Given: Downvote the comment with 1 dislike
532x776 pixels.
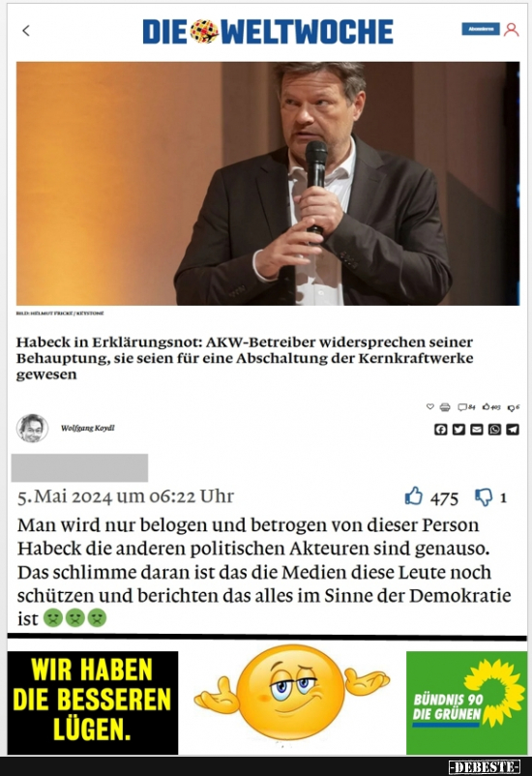Looking at the screenshot, I should tap(484, 497).
